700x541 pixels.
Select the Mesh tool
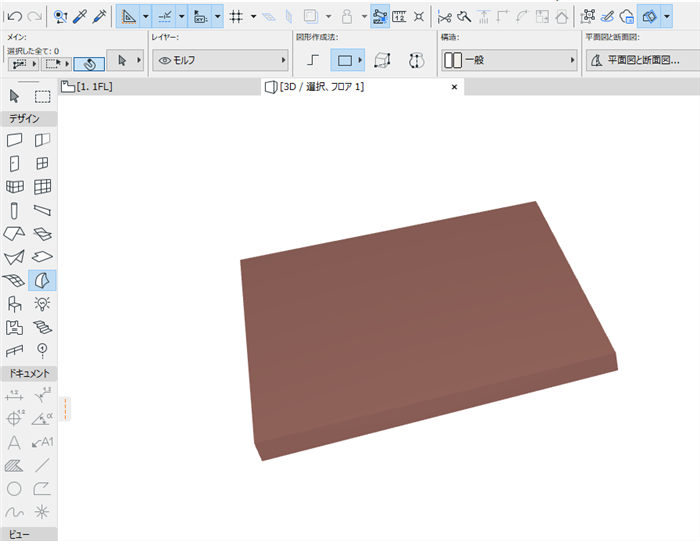click(14, 280)
